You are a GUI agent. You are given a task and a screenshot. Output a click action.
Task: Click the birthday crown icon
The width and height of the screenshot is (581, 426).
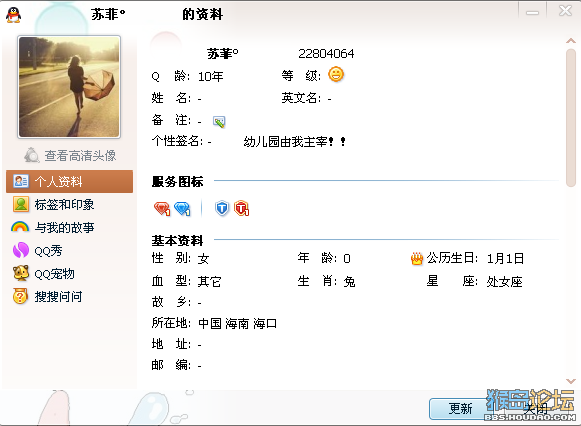coord(417,258)
